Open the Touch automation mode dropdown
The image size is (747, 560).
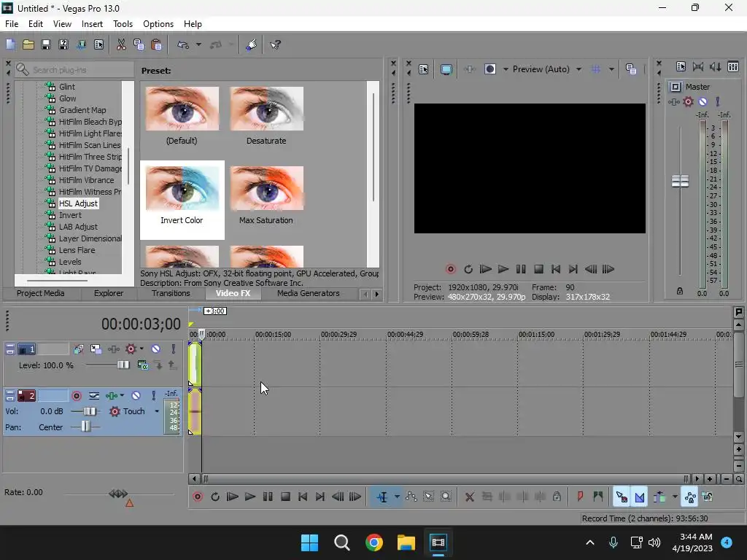(157, 411)
